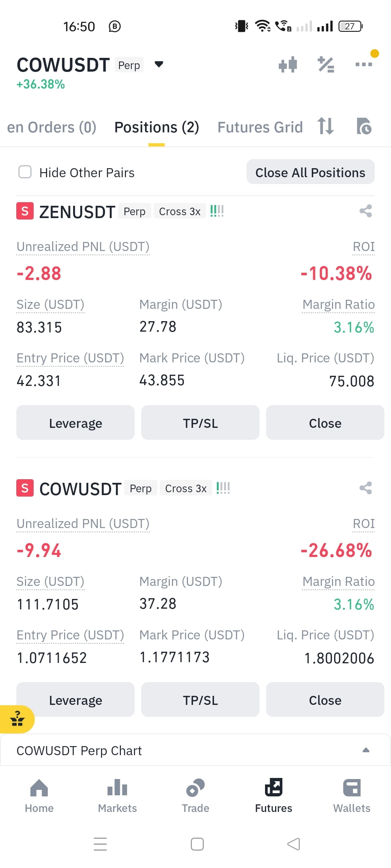
Task: Open the Markets tab in bottom navigation
Action: [x=117, y=796]
